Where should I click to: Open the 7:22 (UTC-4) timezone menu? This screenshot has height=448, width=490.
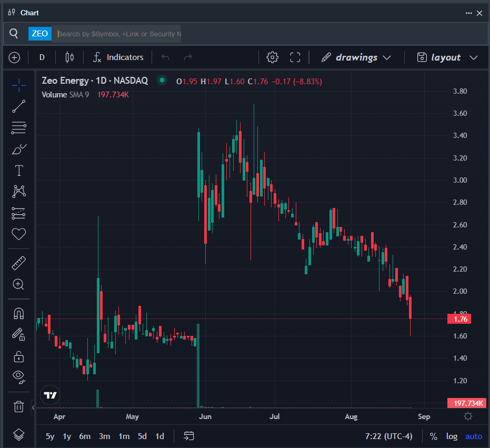(388, 436)
